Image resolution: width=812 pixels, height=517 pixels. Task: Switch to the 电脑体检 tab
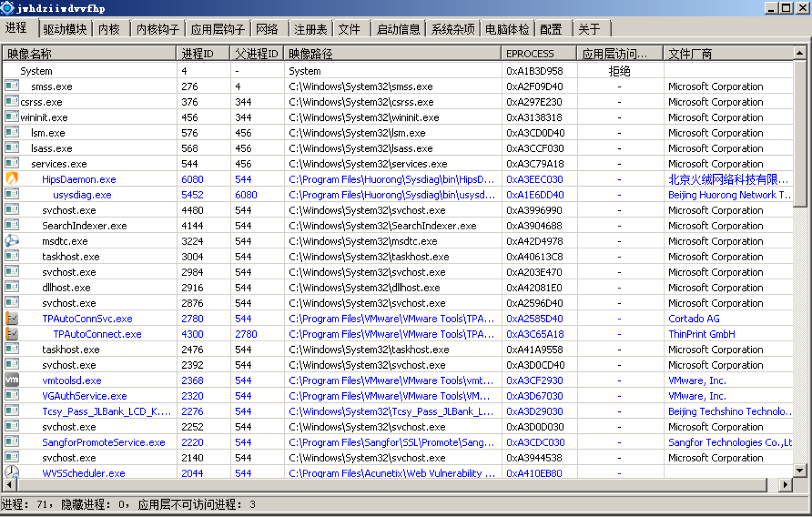tap(507, 29)
